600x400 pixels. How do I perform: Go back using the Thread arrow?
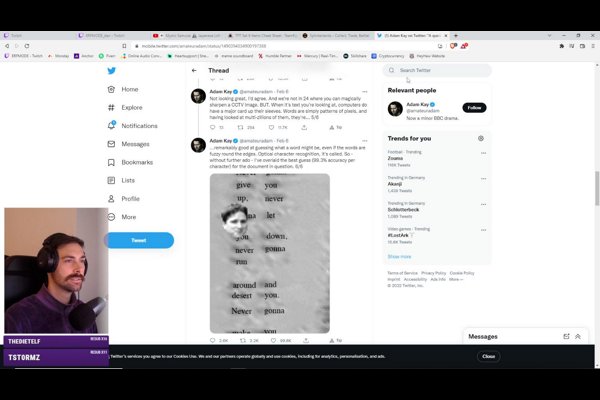(196, 71)
